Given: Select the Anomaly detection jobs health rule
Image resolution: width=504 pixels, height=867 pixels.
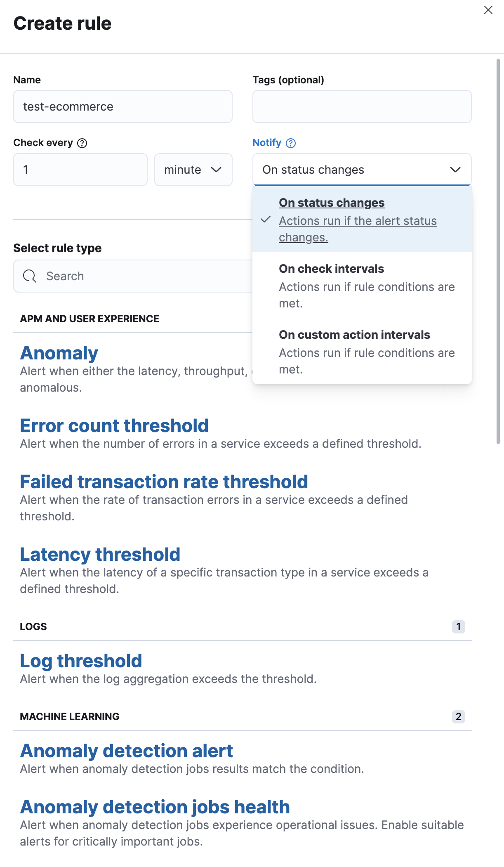Looking at the screenshot, I should pyautogui.click(x=155, y=807).
